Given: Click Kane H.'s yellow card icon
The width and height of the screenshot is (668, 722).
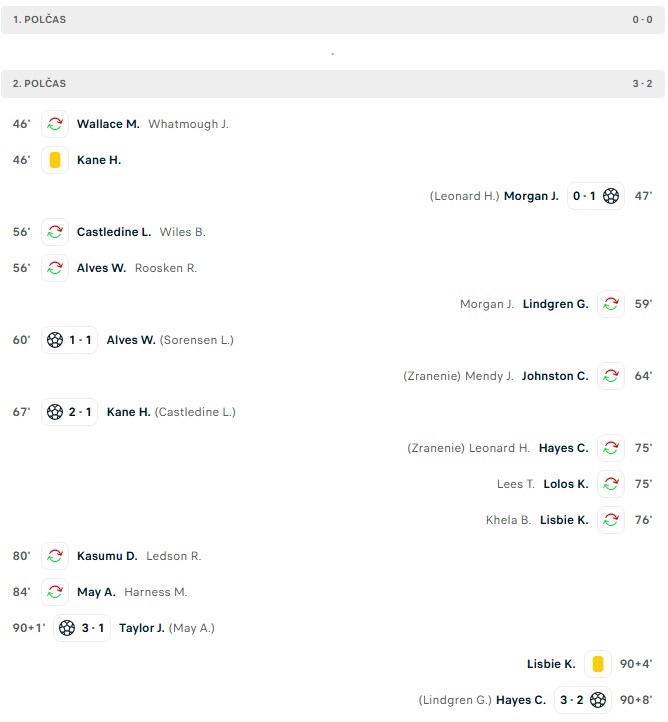Looking at the screenshot, I should click(55, 160).
